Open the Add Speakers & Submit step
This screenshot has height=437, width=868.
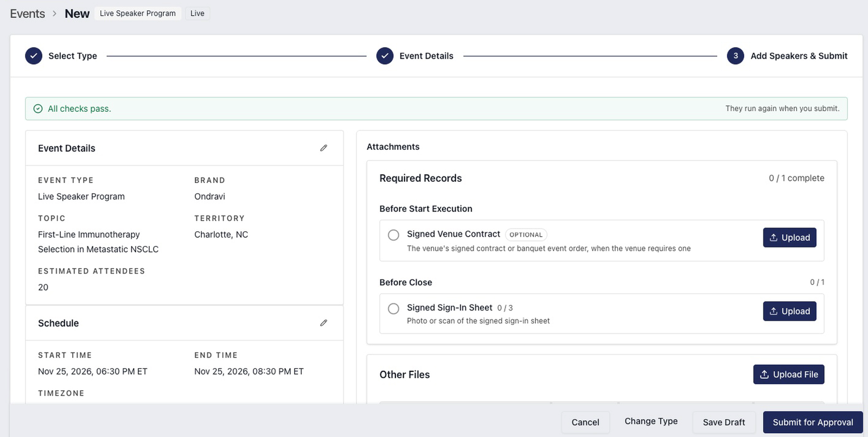tap(799, 55)
